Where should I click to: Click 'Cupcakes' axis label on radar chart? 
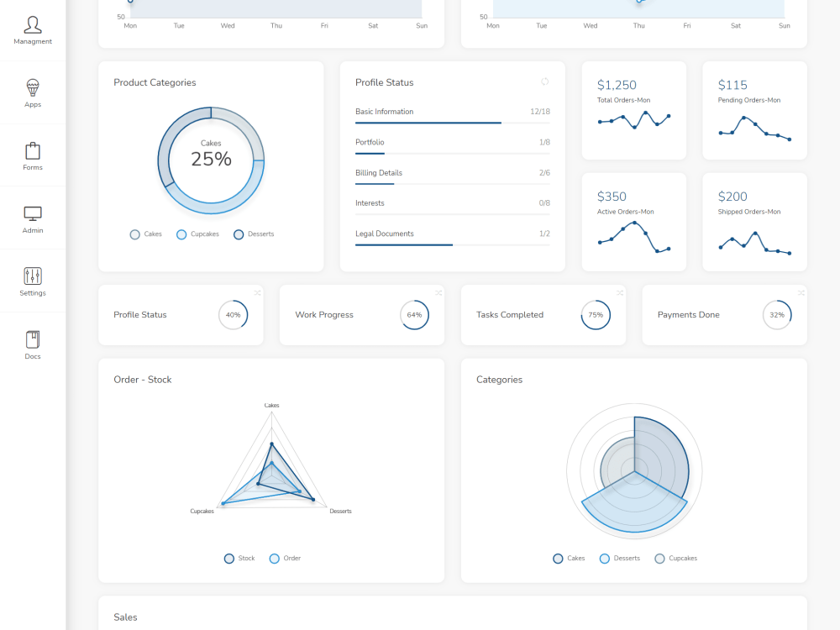[x=202, y=511]
